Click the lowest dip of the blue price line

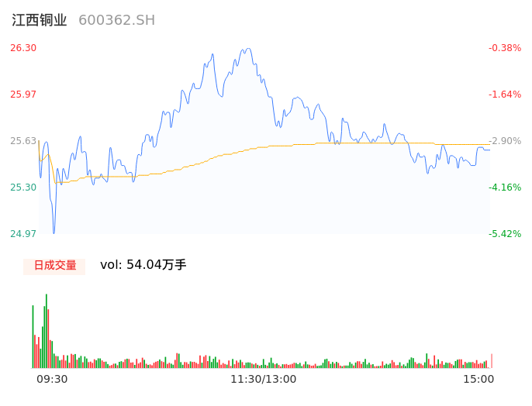(54, 231)
